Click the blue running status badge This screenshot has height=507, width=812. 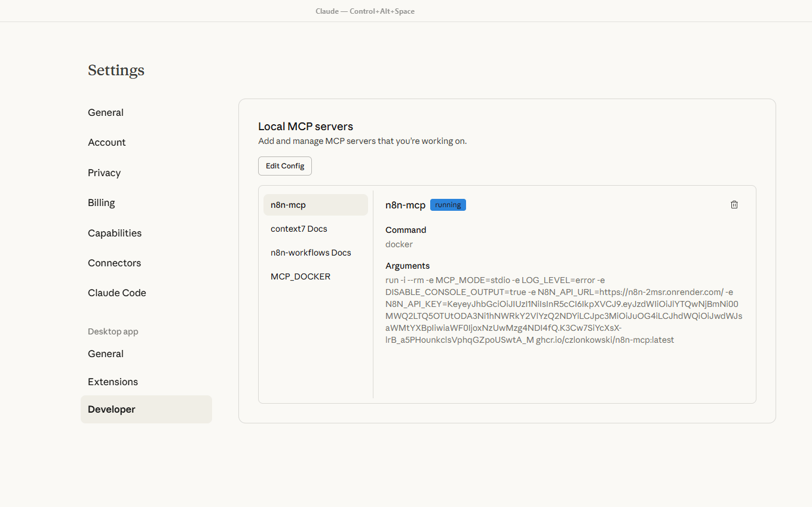(x=448, y=205)
